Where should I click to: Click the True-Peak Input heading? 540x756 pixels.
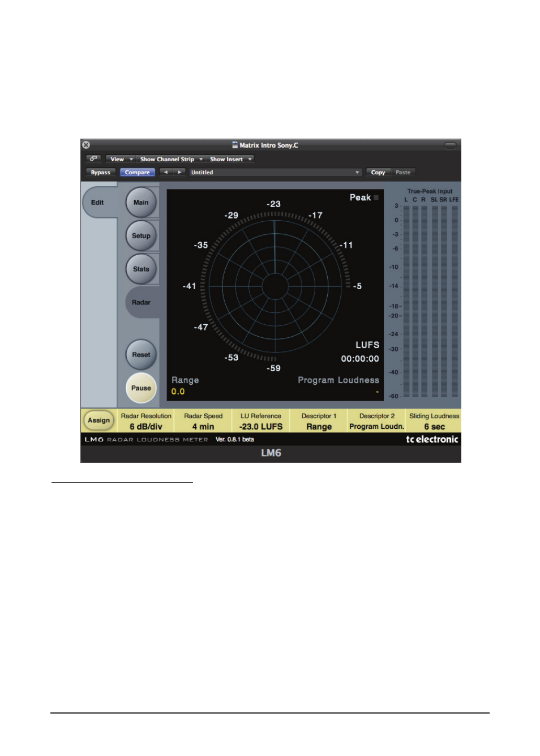coord(430,191)
